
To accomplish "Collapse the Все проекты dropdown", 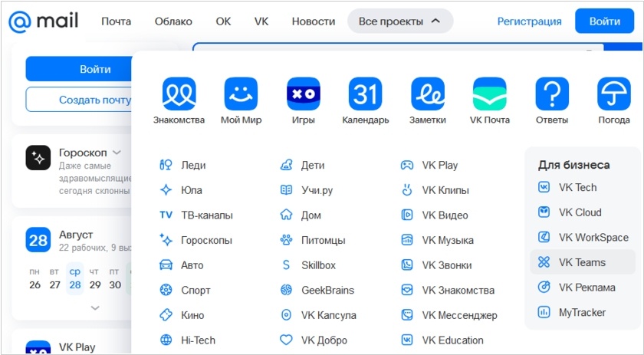I will coord(400,21).
